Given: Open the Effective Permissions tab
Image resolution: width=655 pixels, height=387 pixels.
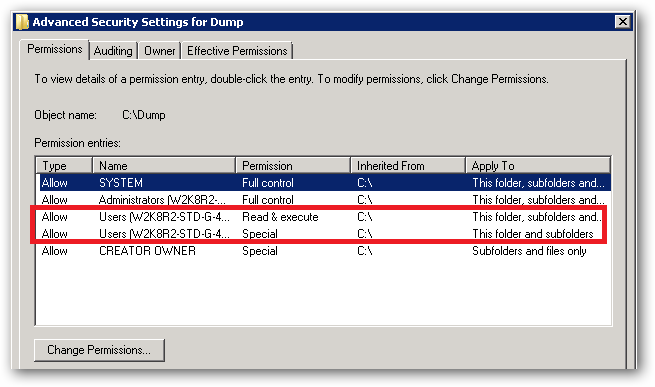Looking at the screenshot, I should [x=237, y=51].
